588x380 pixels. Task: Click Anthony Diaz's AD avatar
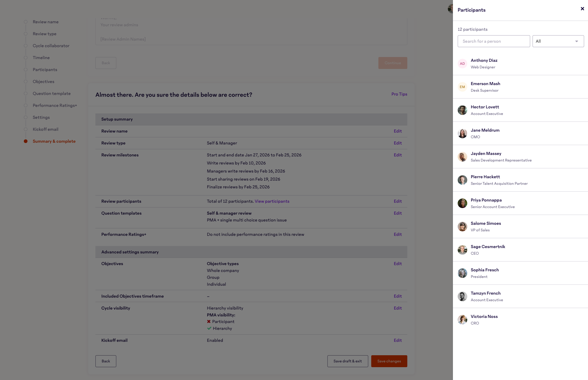[x=462, y=64]
